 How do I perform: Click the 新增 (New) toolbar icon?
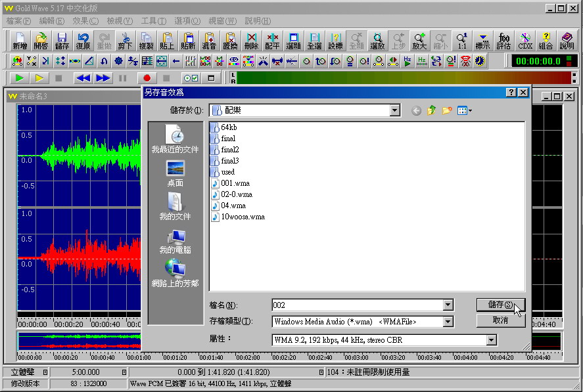20,41
